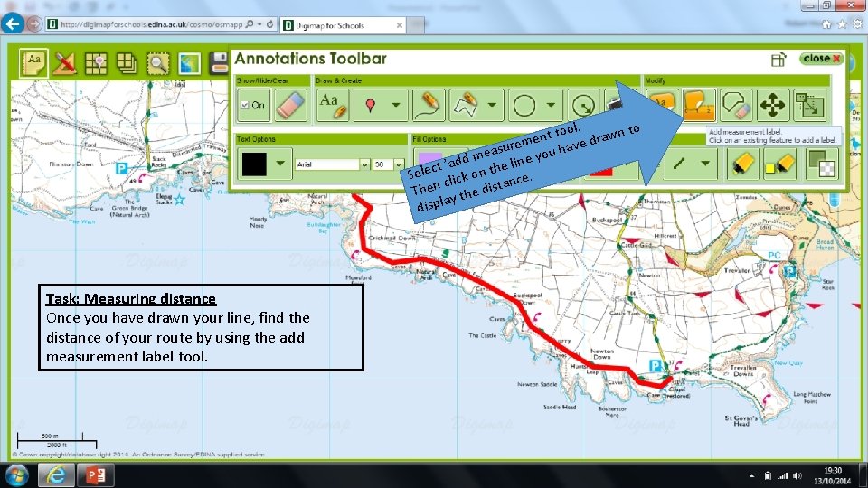Click the dock toolbar icon beside close
Image resolution: width=868 pixels, height=488 pixels.
click(x=778, y=60)
